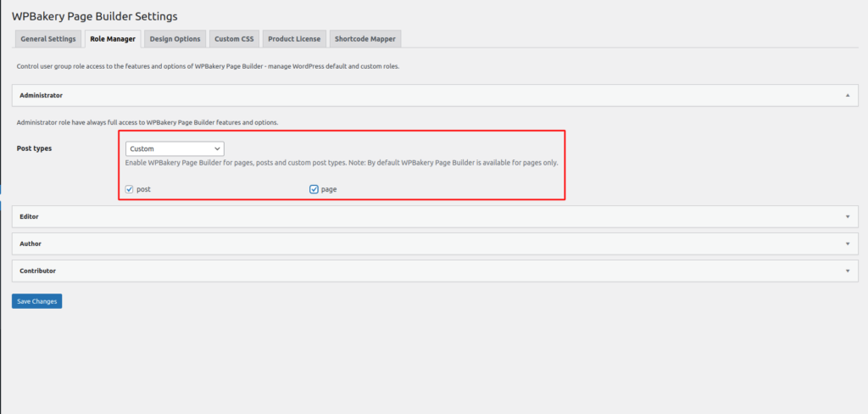This screenshot has width=868, height=414.
Task: Expand the Author role section
Action: tap(435, 243)
